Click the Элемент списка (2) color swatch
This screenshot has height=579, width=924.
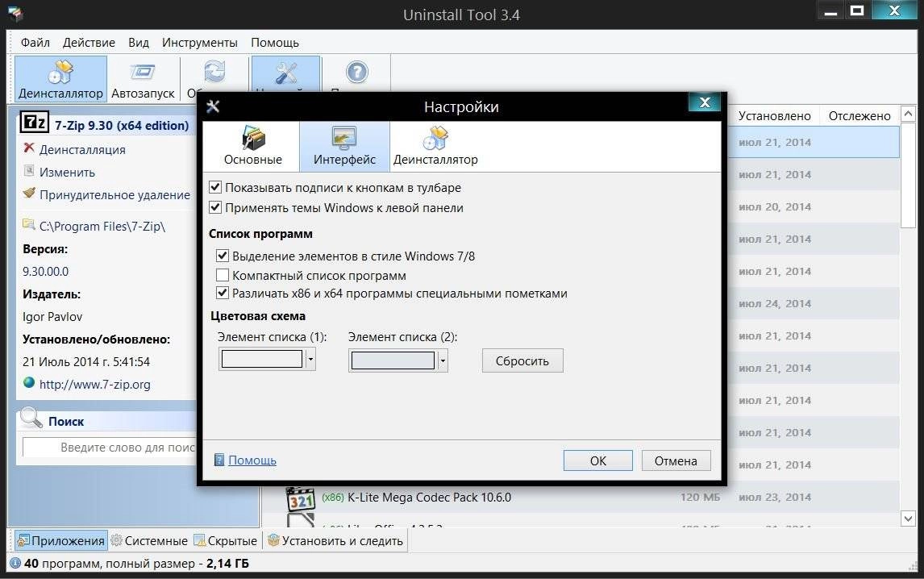pyautogui.click(x=393, y=360)
